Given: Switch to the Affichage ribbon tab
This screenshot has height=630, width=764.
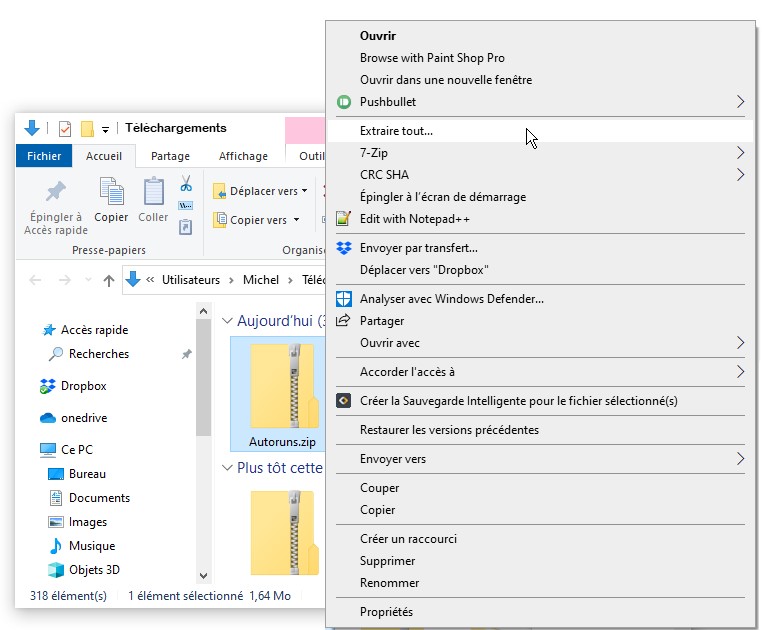Looking at the screenshot, I should (x=243, y=156).
